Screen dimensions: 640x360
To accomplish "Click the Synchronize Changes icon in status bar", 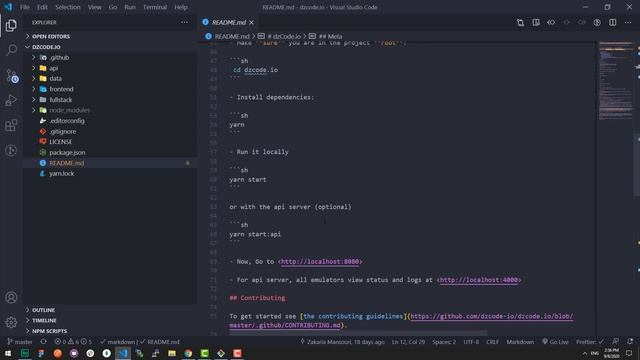I will tap(43, 342).
